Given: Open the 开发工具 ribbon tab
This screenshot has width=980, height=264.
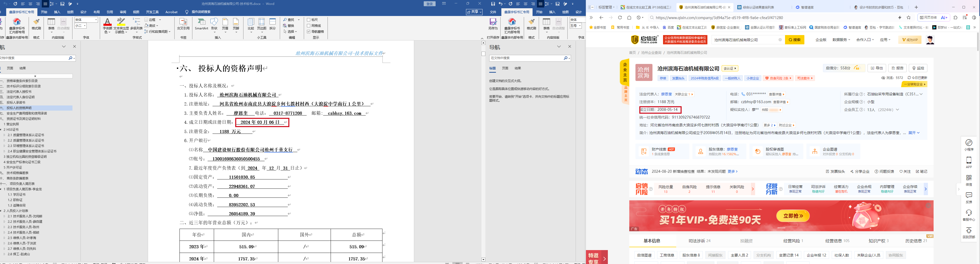Looking at the screenshot, I should pos(152,12).
